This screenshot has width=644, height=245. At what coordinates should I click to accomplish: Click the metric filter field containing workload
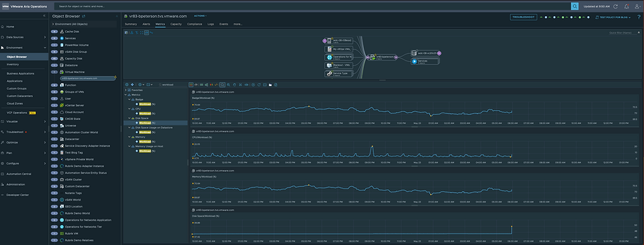click(173, 84)
